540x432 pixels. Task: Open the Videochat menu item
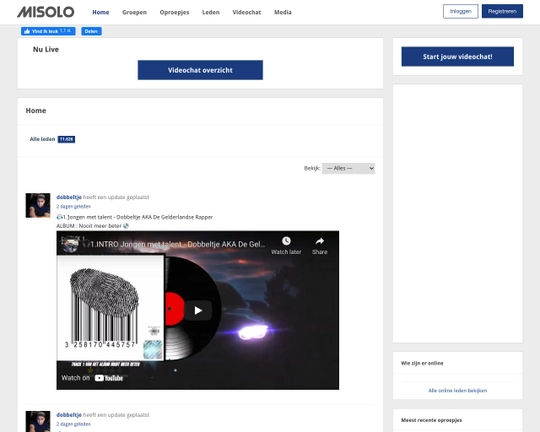(x=247, y=12)
